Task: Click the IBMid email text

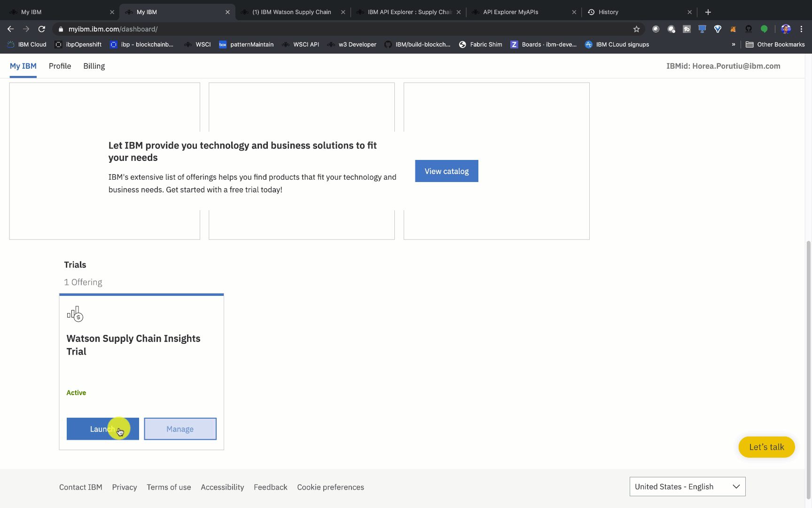Action: point(723,66)
